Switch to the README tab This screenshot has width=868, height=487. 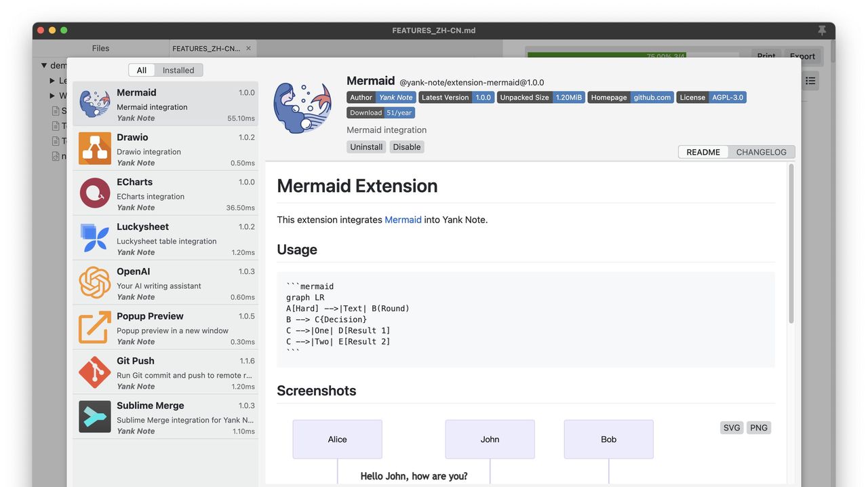tap(703, 152)
